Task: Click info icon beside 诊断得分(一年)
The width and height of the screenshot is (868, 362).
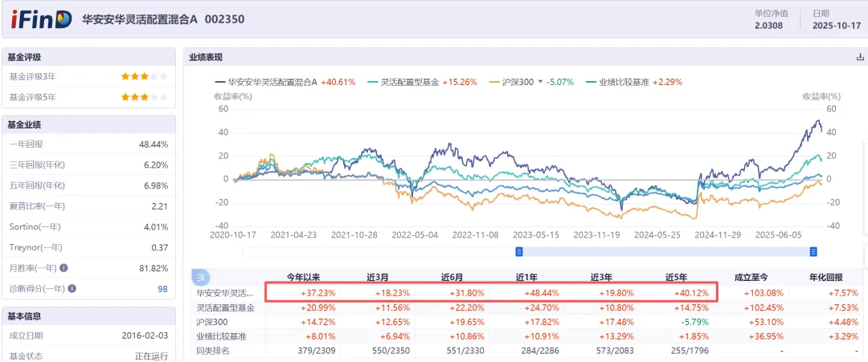Action: pyautogui.click(x=72, y=288)
